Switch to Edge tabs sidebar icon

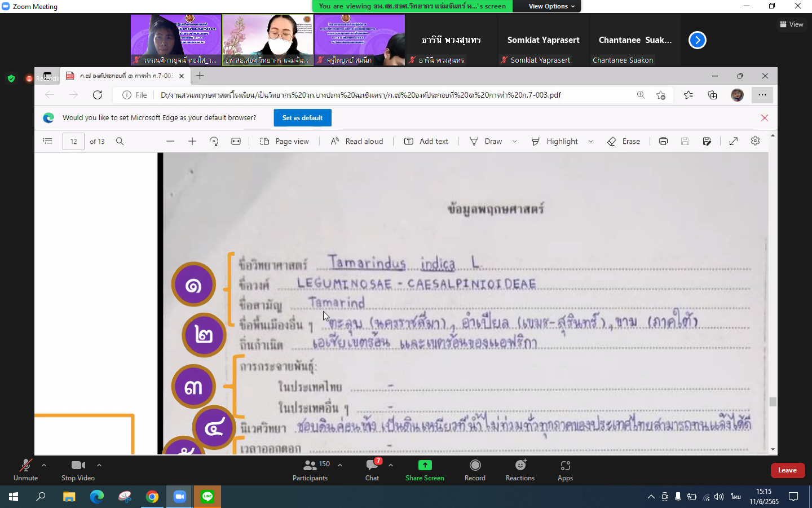pos(47,76)
